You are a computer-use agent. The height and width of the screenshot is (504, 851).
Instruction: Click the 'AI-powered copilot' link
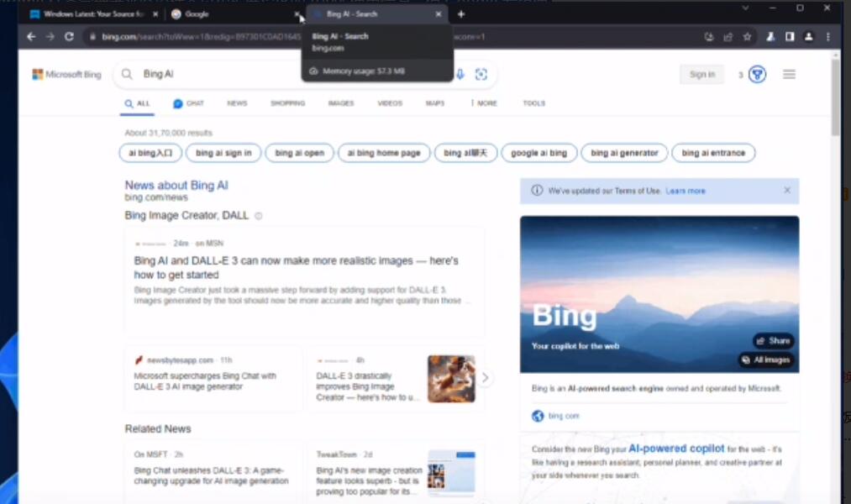pos(676,449)
